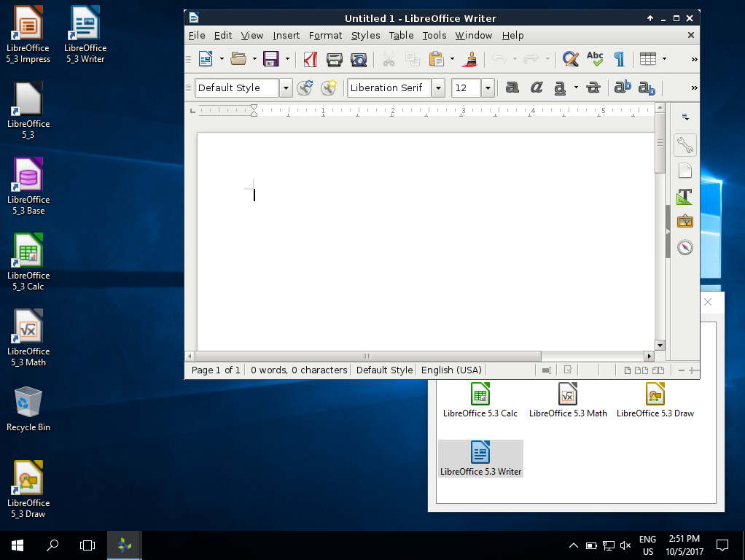Expand the Insert Table dropdown arrow
The height and width of the screenshot is (560, 745).
[x=664, y=60]
